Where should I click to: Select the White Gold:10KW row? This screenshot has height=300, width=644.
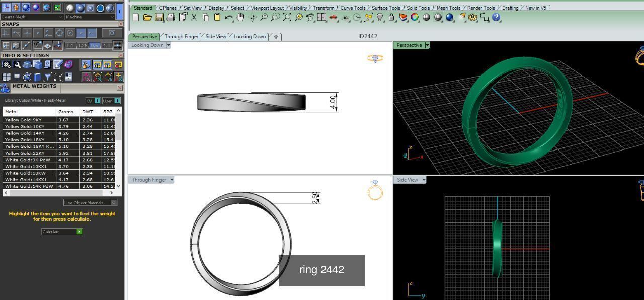point(59,173)
